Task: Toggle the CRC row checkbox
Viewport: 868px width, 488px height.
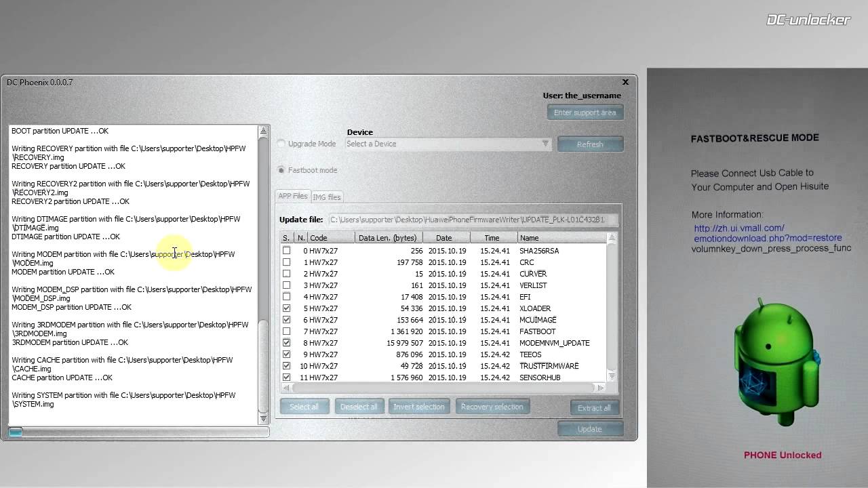Action: pos(286,262)
